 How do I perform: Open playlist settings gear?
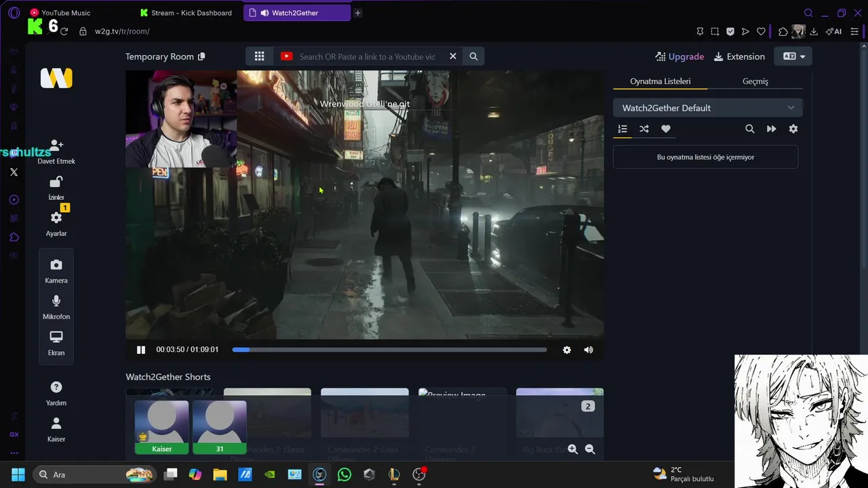793,129
